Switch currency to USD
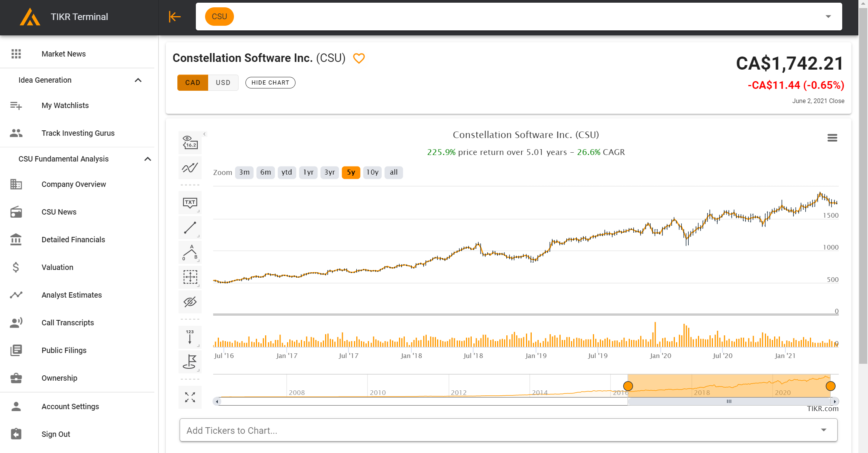The height and width of the screenshot is (453, 868). click(x=223, y=82)
